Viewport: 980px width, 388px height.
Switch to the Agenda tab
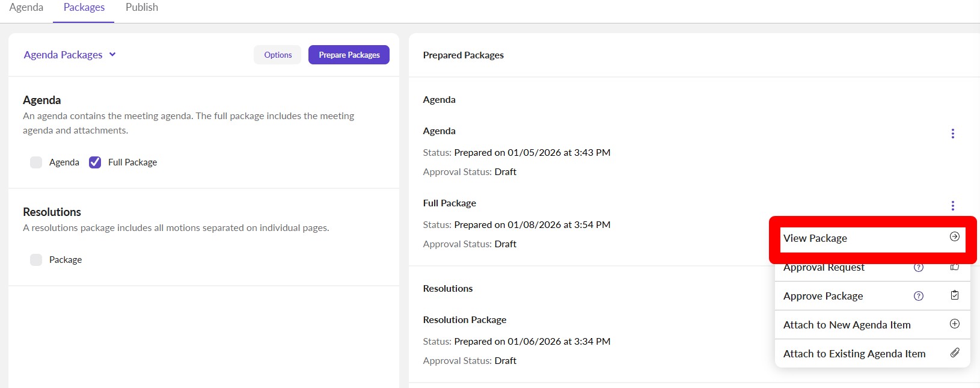click(x=26, y=8)
